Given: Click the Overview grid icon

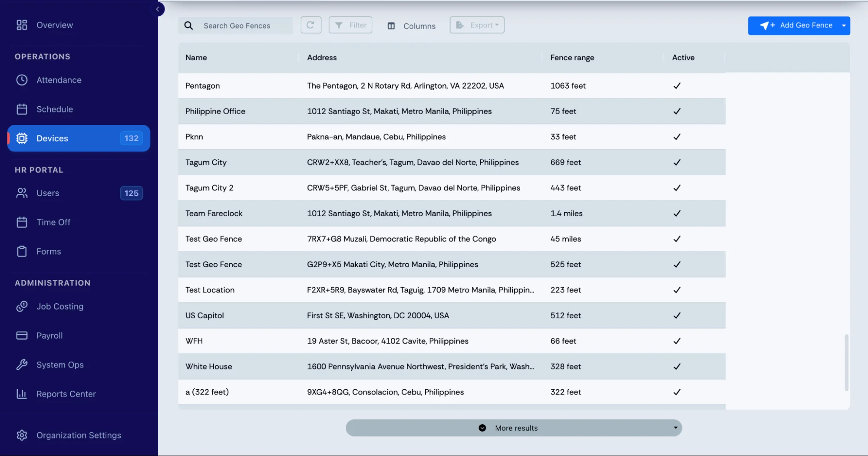Looking at the screenshot, I should point(22,25).
